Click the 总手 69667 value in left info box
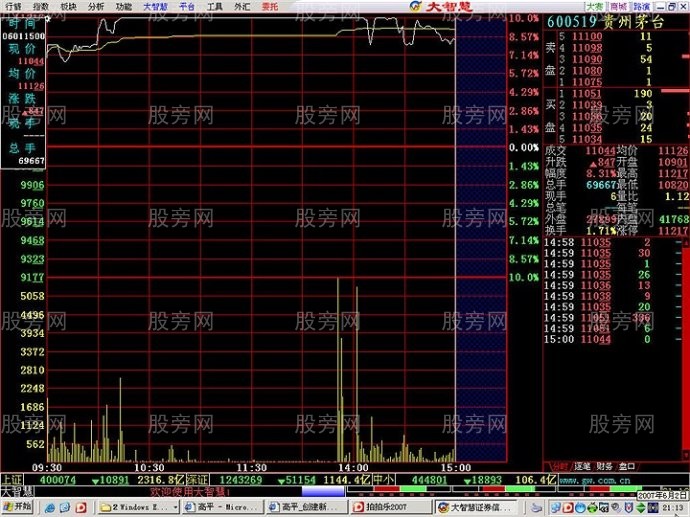The height and width of the screenshot is (517, 690). tap(31, 161)
